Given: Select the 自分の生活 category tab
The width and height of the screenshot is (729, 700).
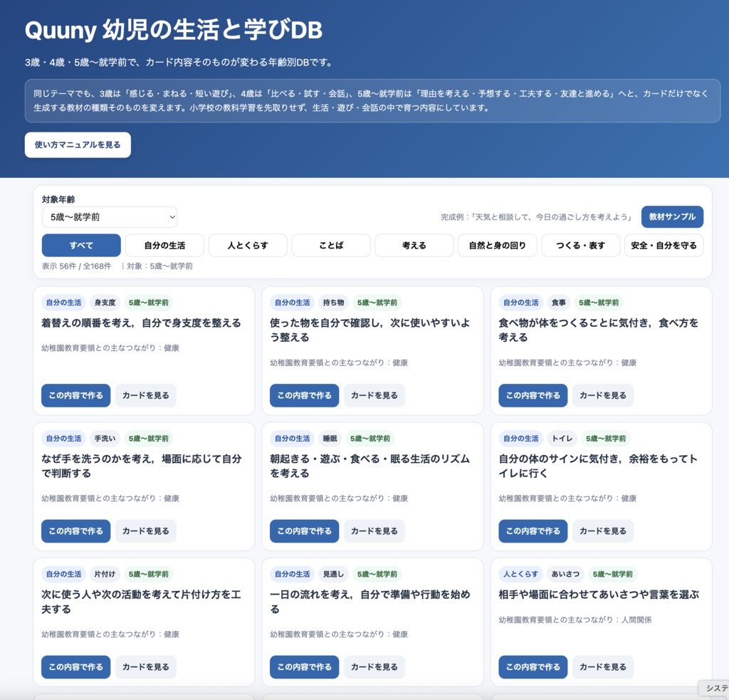Looking at the screenshot, I should tap(164, 245).
